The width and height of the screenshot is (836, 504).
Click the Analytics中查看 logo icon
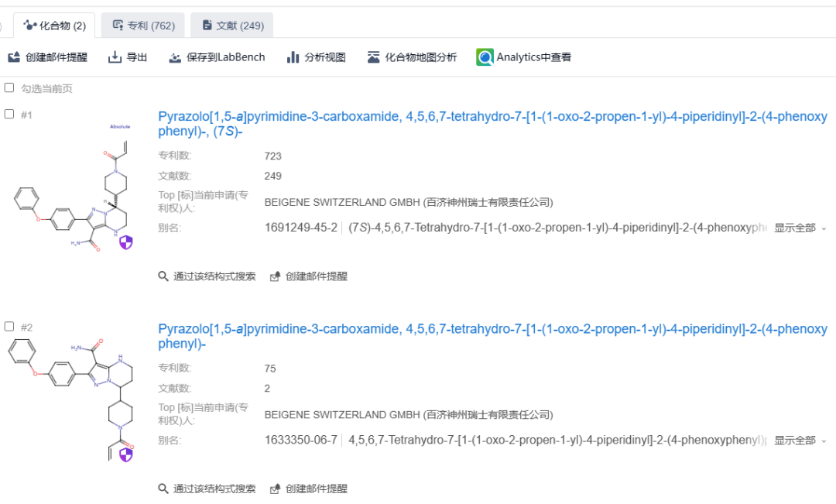click(485, 57)
